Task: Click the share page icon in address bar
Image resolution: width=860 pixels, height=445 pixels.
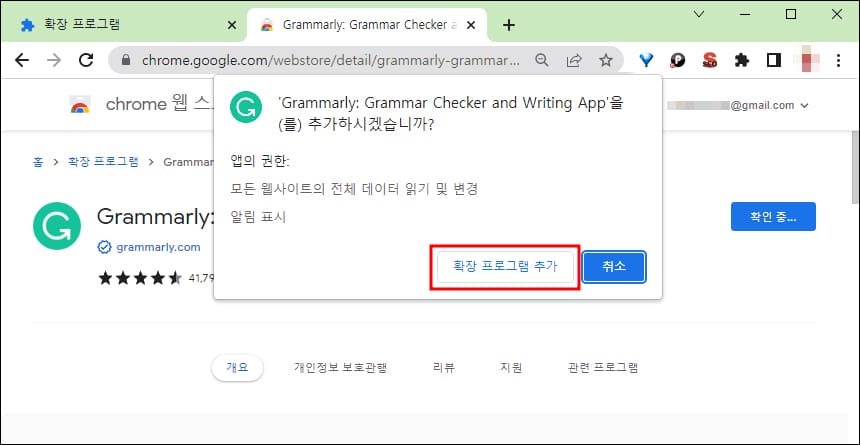Action: tap(574, 60)
